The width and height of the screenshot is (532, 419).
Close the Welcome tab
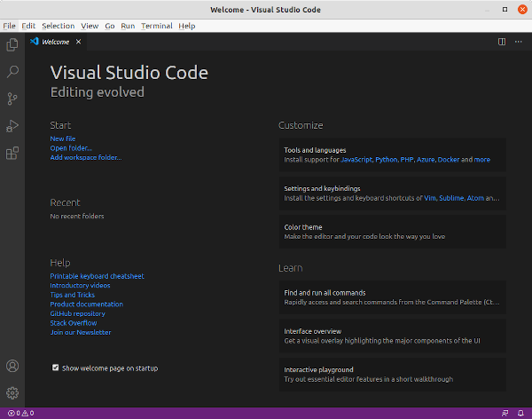coord(78,41)
